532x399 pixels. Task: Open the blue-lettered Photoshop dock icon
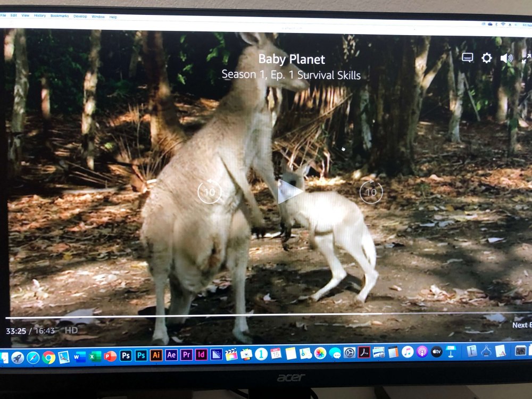(x=141, y=355)
